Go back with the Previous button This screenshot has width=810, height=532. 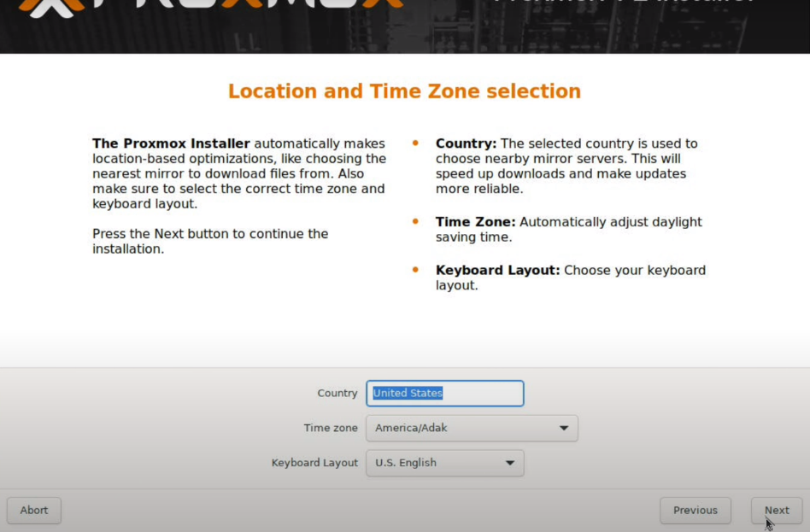(x=695, y=511)
